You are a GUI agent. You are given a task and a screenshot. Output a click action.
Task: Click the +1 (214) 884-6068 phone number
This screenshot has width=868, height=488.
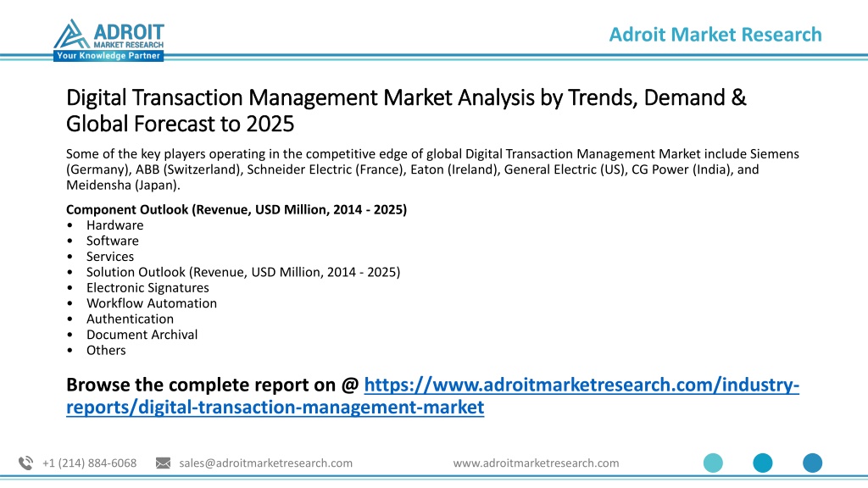point(89,463)
